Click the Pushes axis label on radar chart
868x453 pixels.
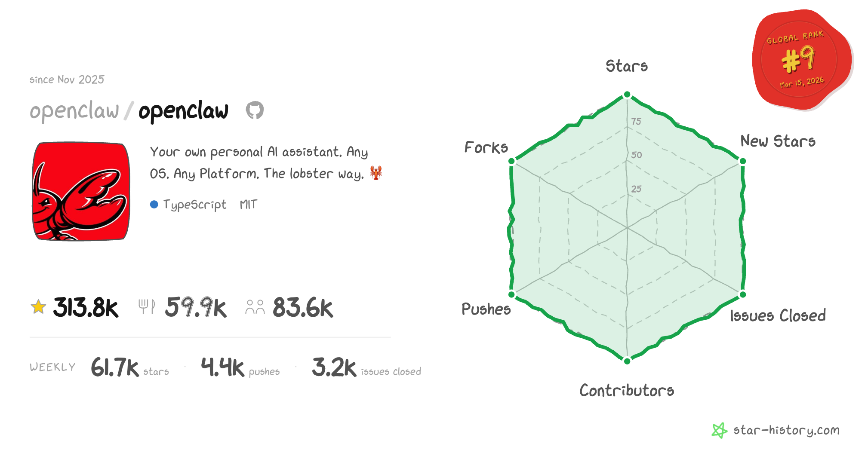(486, 309)
